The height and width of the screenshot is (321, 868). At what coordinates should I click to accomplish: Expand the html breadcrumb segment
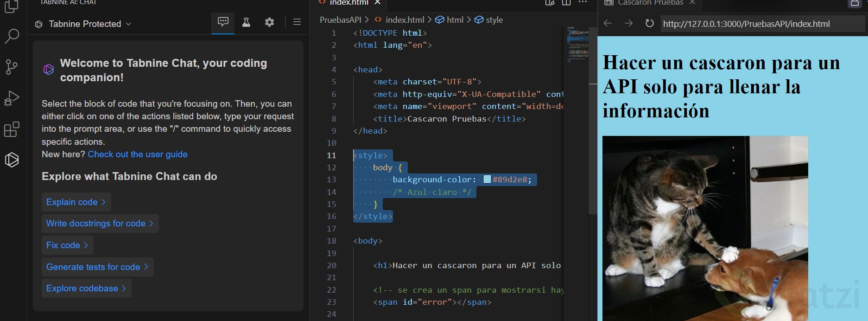point(454,20)
